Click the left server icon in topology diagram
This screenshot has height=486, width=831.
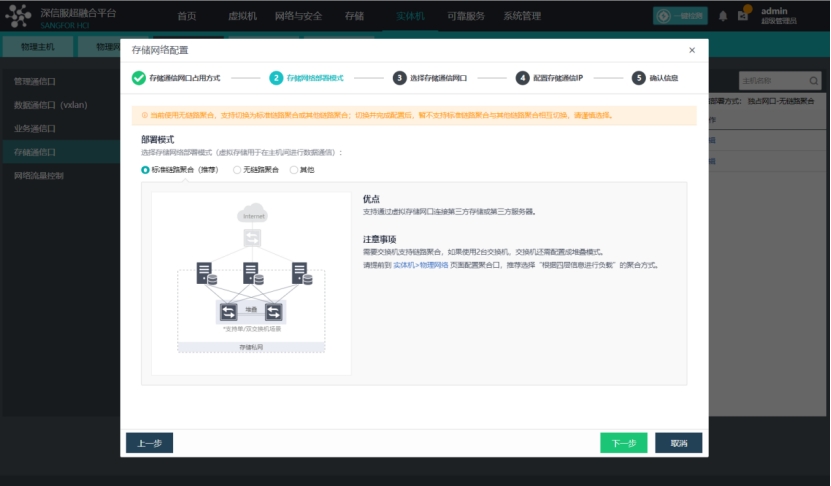207,273
